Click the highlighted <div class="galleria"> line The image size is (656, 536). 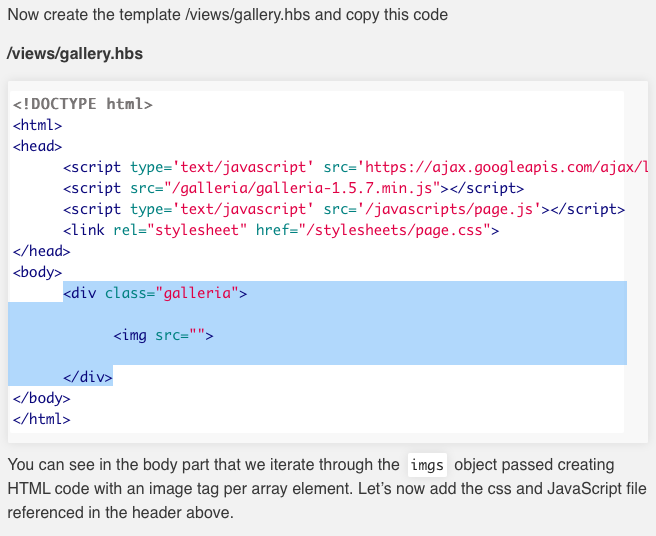pyautogui.click(x=155, y=292)
